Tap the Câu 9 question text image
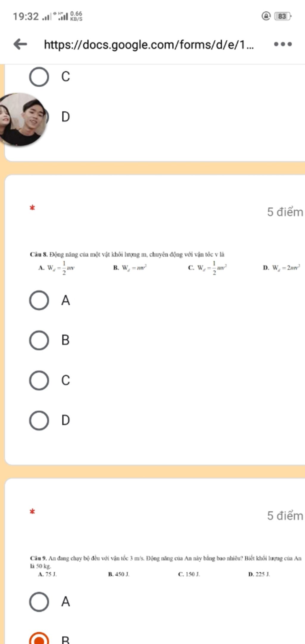Screen dimensions: 305x644 (x=166, y=566)
